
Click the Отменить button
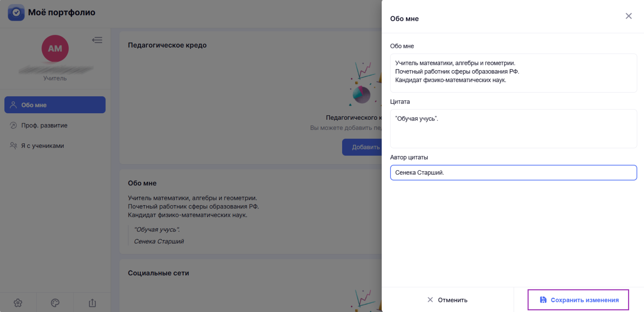point(447,300)
